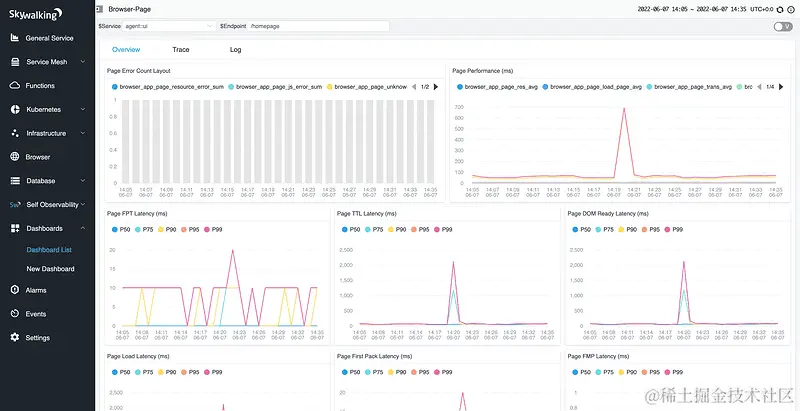Click the circular icon right of refresh
800x411 pixels.
point(791,9)
